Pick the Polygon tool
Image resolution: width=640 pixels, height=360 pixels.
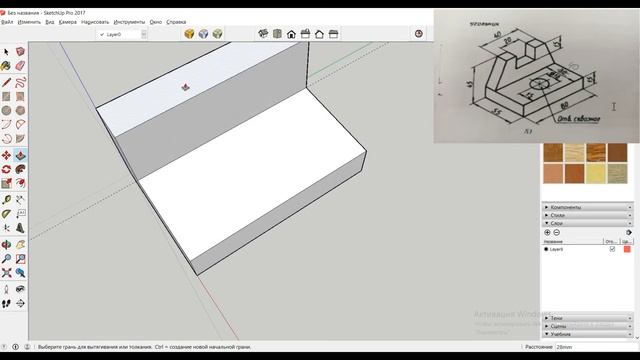tap(20, 111)
